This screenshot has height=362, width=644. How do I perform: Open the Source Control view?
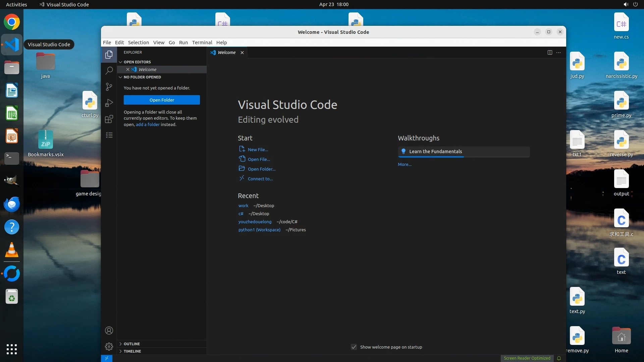109,87
